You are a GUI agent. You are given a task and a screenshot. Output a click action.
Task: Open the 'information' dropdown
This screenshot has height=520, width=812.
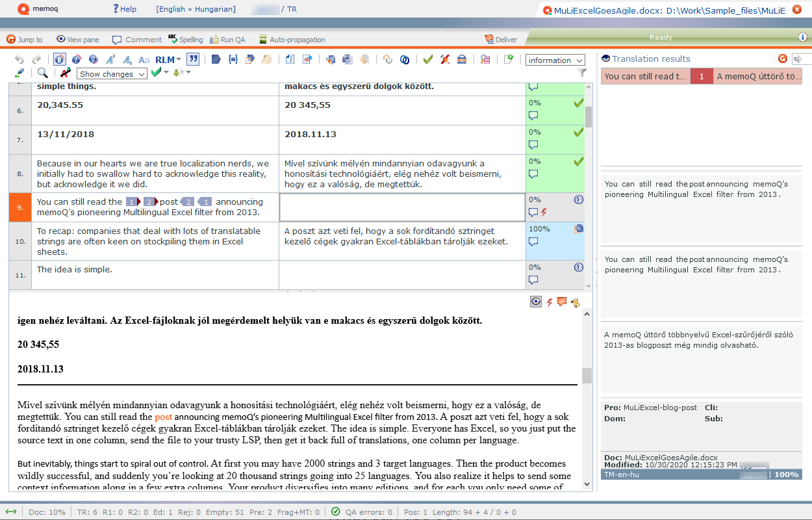point(555,60)
